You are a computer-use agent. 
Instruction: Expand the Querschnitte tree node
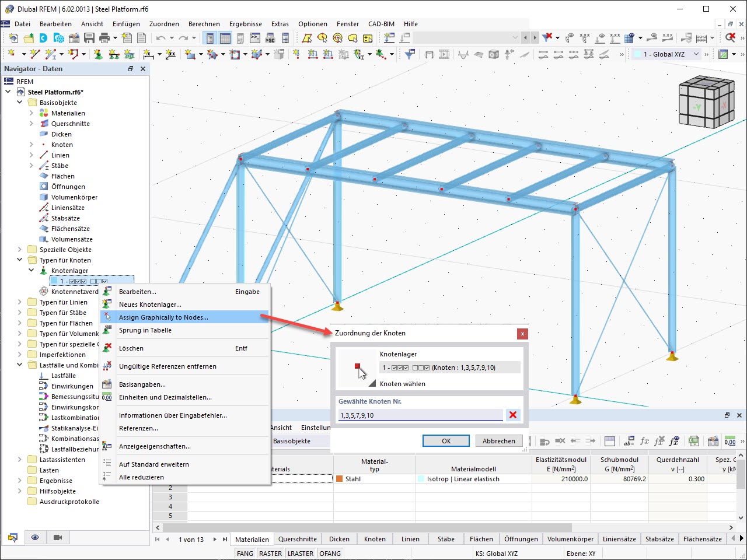[x=31, y=124]
